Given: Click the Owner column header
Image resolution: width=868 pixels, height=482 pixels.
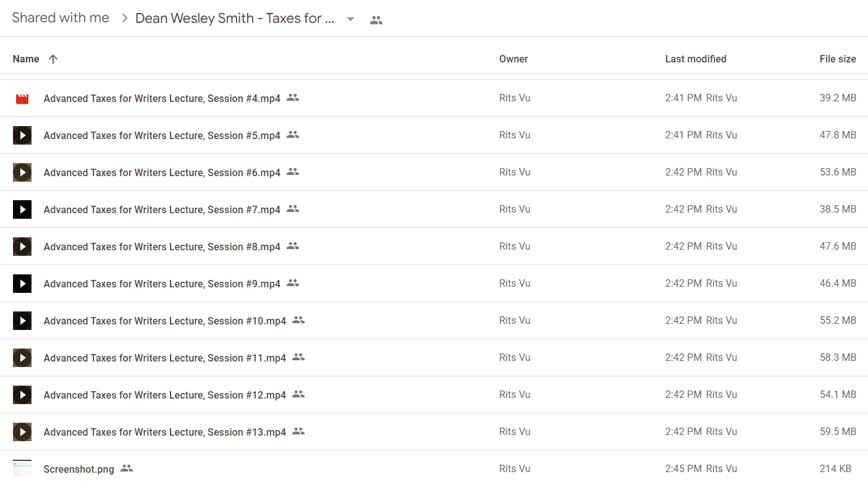Looking at the screenshot, I should [x=513, y=59].
